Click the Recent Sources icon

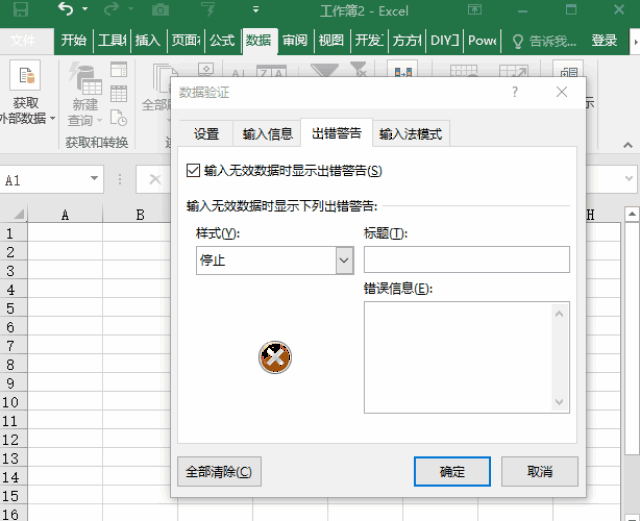click(119, 118)
